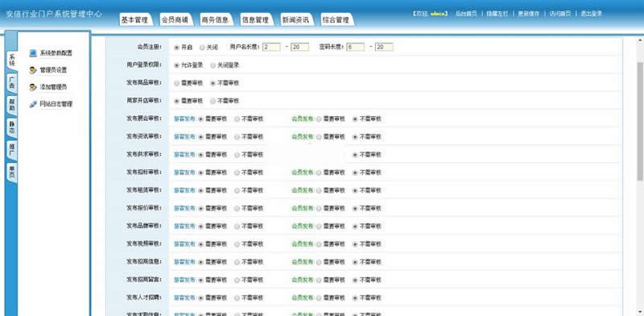
Task: Click the page scrollbar up arrow
Action: pyautogui.click(x=640, y=41)
